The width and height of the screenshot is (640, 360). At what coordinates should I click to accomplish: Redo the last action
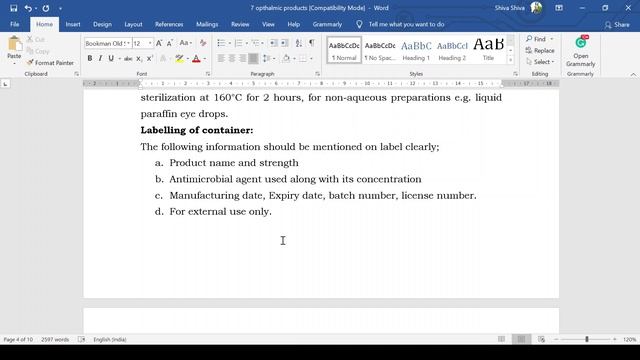pyautogui.click(x=46, y=8)
